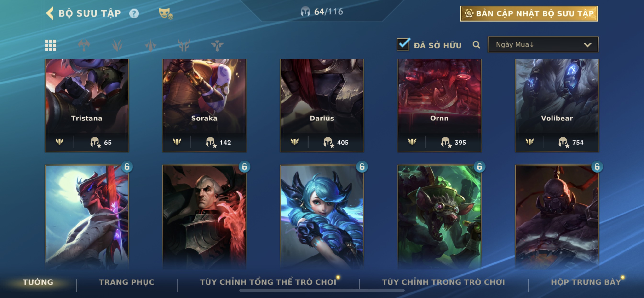644x298 pixels.
Task: Switch to the TRANG PHỤC tab
Action: pyautogui.click(x=127, y=282)
